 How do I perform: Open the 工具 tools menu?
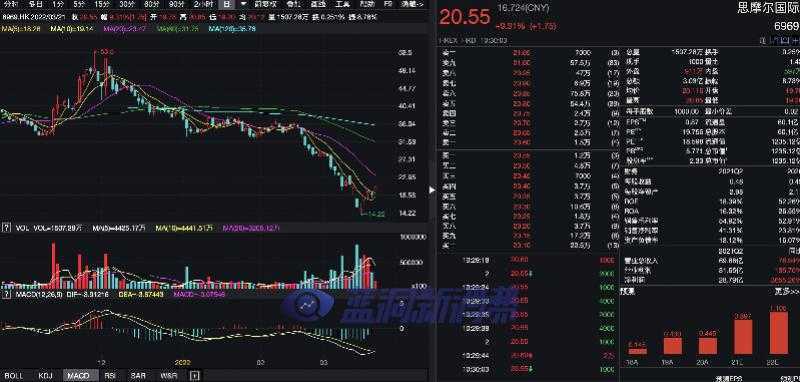tap(343, 4)
